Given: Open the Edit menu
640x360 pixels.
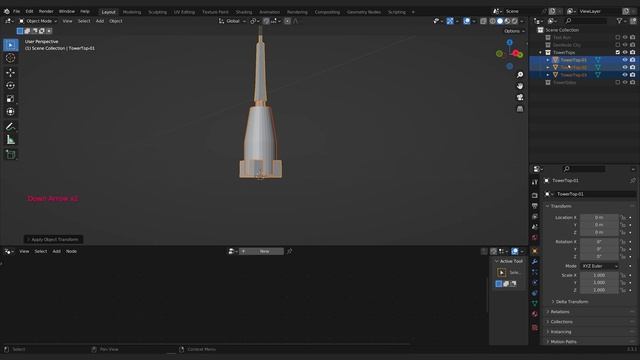Looking at the screenshot, I should tap(29, 11).
